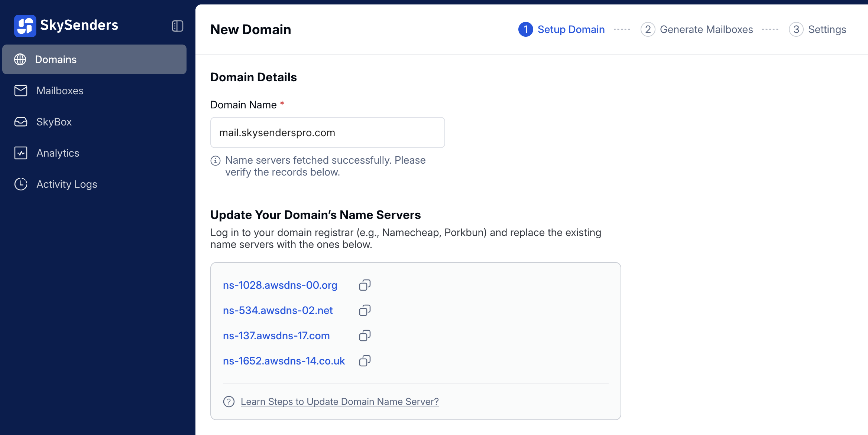Copy ns-1028.awsdns-00.org name server

click(365, 285)
